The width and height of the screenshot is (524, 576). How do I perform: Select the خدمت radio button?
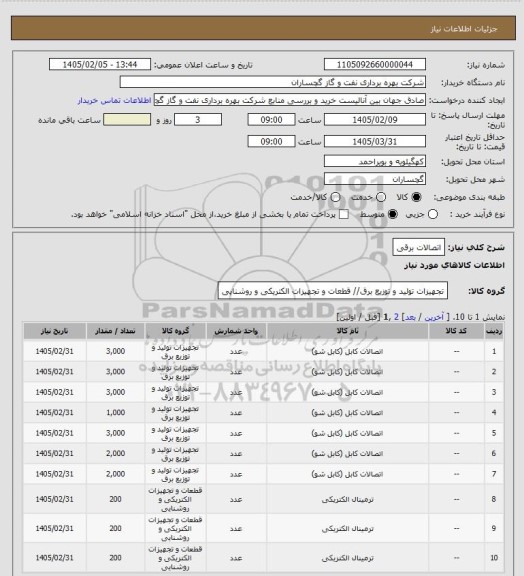[x=381, y=197]
